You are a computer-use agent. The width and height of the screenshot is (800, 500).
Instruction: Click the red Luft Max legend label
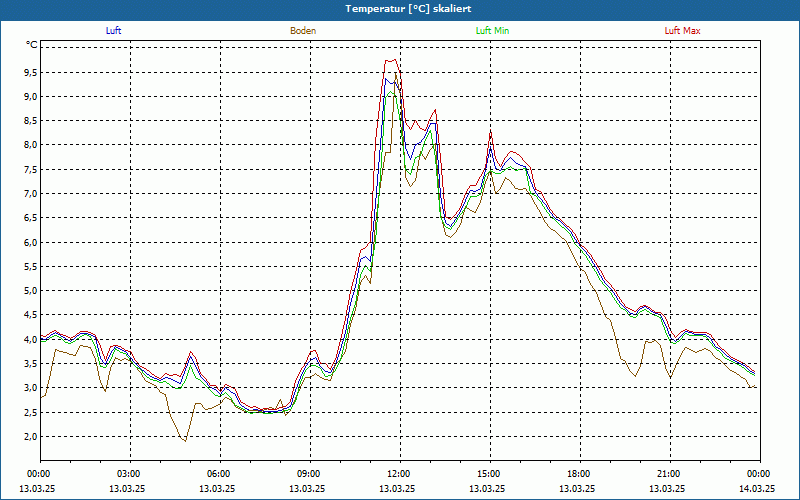click(682, 31)
